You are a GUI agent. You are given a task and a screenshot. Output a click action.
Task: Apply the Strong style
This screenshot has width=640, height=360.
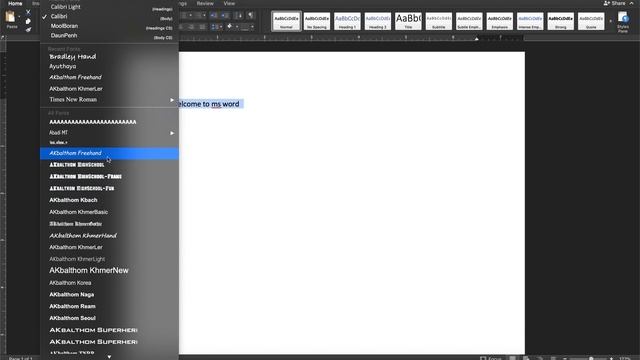point(560,21)
